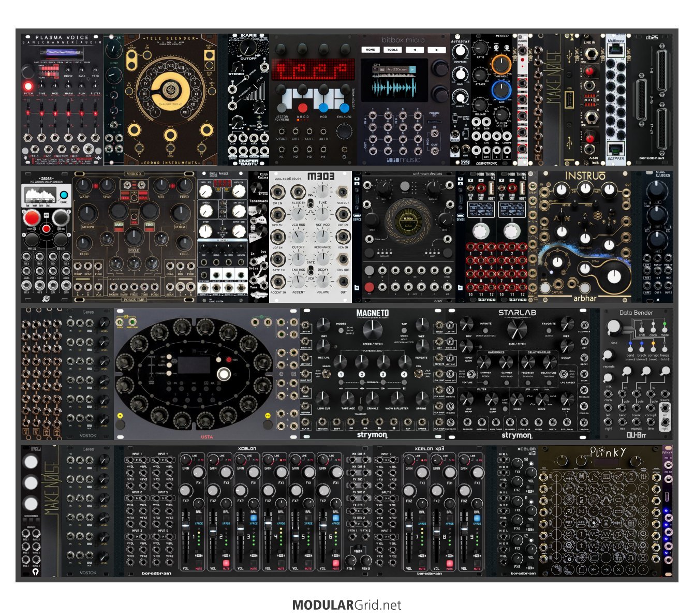Click the Magneto TAPE AGE knob
This screenshot has width=694, height=616.
pos(348,398)
